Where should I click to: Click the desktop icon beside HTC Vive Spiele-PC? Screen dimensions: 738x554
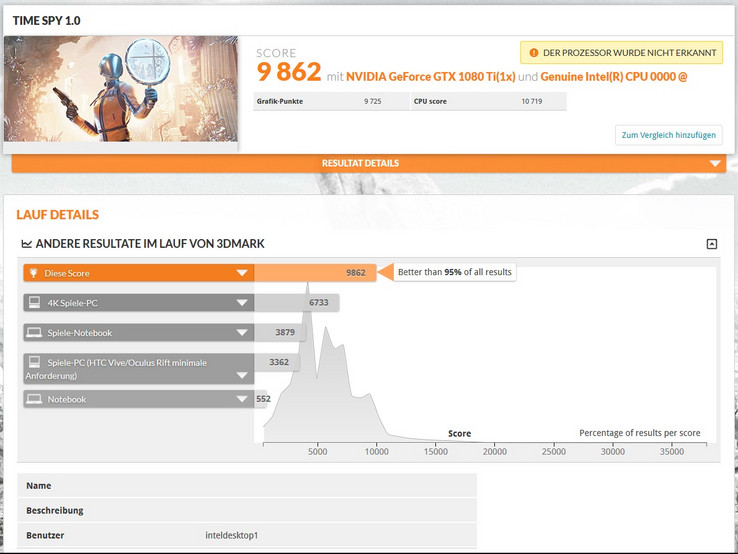coord(34,361)
